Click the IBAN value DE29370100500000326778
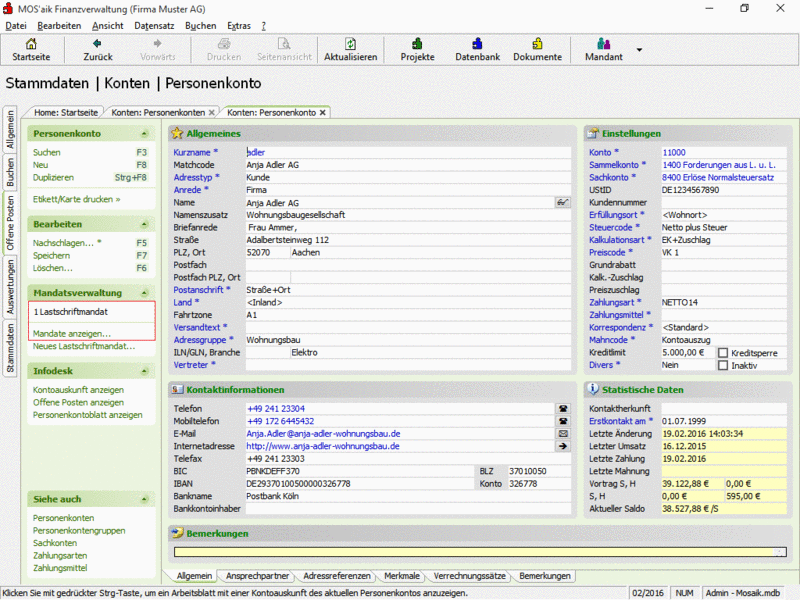Screen dimensions: 800x600 pyautogui.click(x=298, y=484)
